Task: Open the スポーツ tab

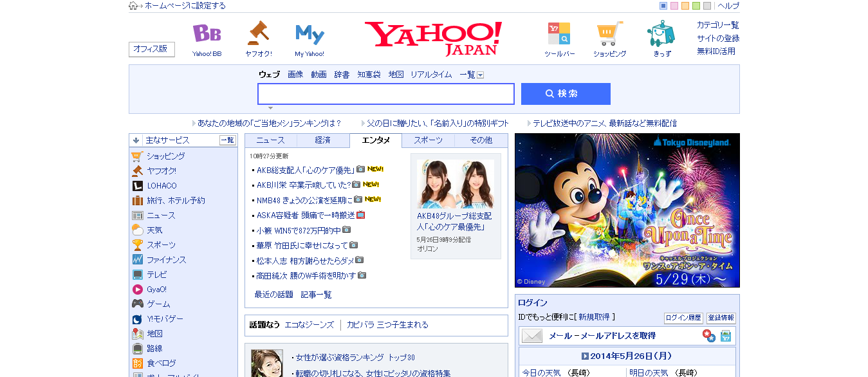Action: 428,140
